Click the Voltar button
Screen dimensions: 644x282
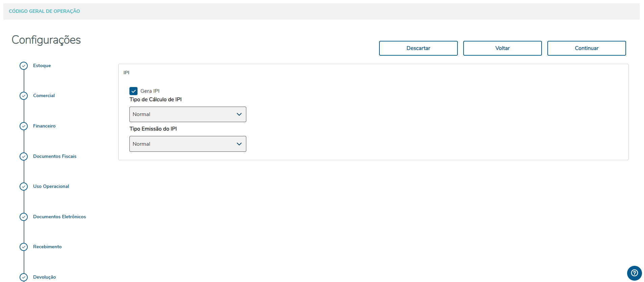502,48
